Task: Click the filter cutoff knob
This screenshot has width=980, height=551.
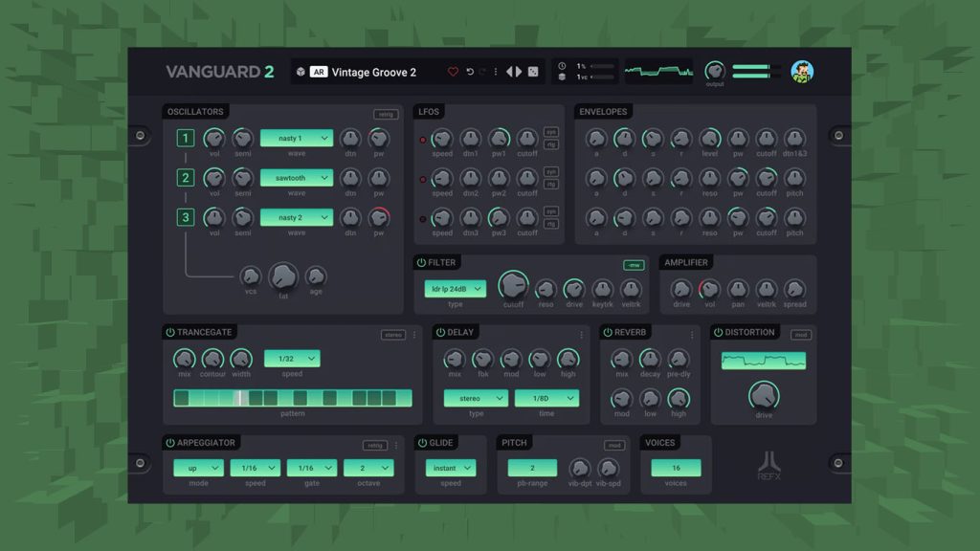Action: [x=513, y=285]
